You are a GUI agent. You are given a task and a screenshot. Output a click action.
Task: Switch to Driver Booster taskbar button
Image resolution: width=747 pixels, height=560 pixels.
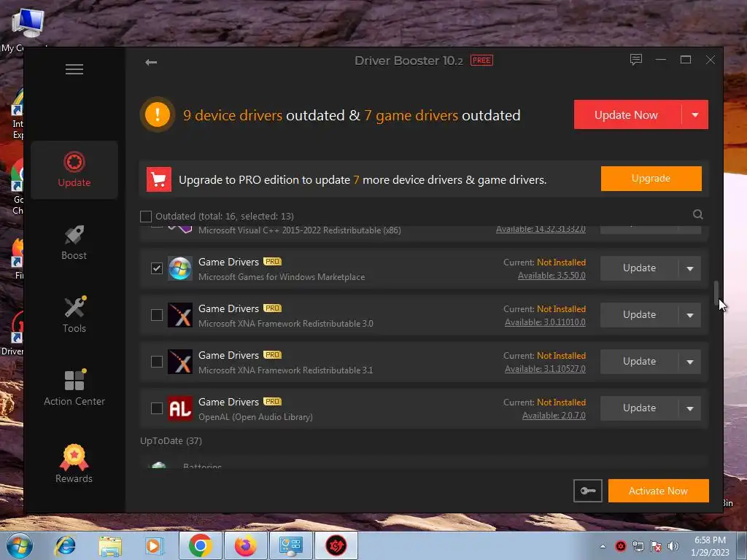[x=336, y=545]
